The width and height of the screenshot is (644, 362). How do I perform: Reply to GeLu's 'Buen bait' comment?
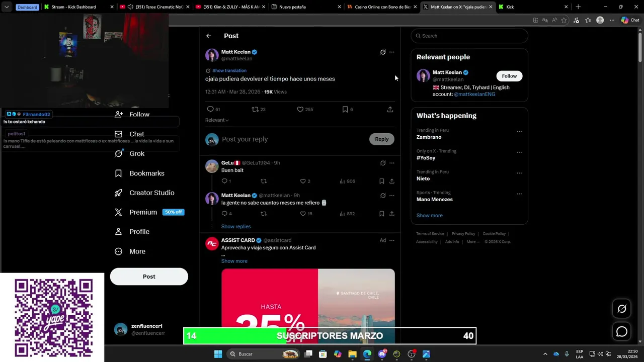[x=226, y=181]
